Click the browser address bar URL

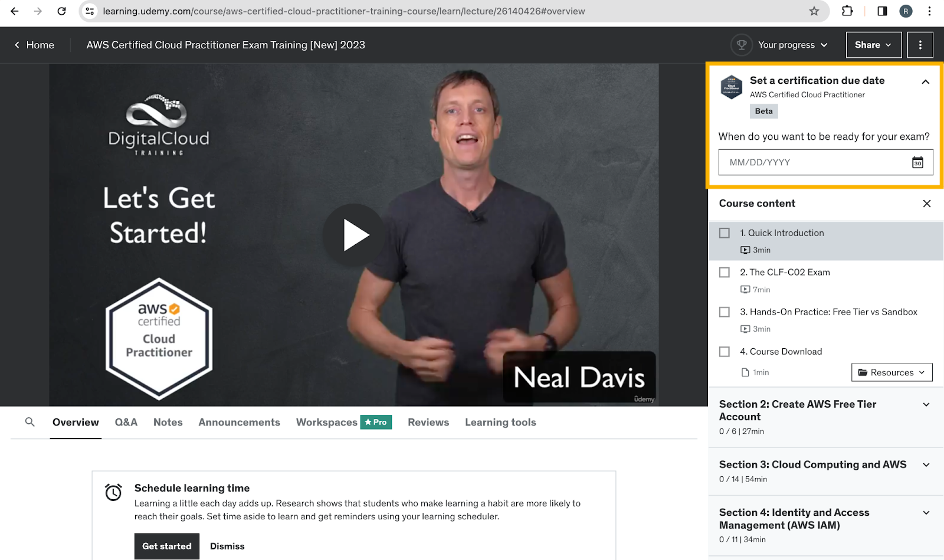pos(344,11)
